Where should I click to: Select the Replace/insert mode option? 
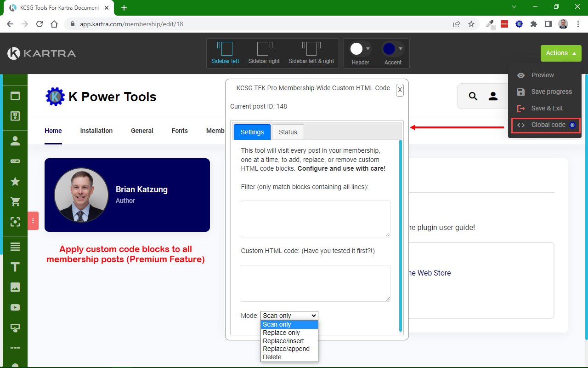click(289, 341)
